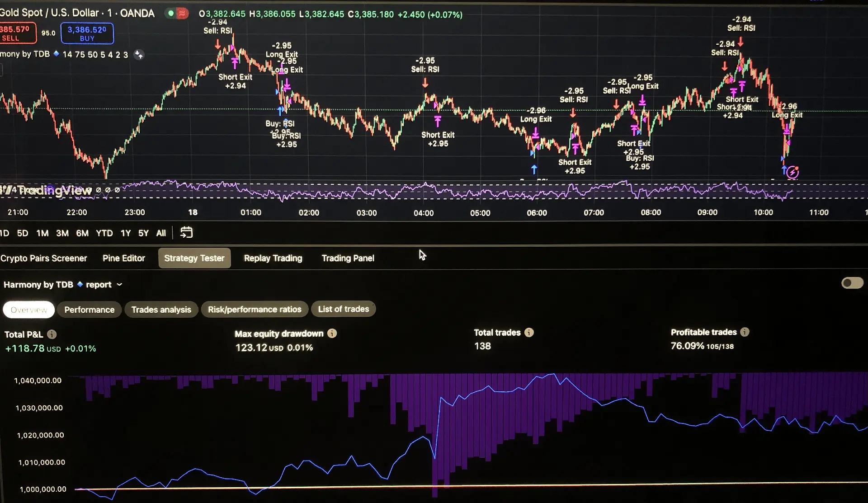
Task: Set chart range to 5D
Action: tap(23, 233)
